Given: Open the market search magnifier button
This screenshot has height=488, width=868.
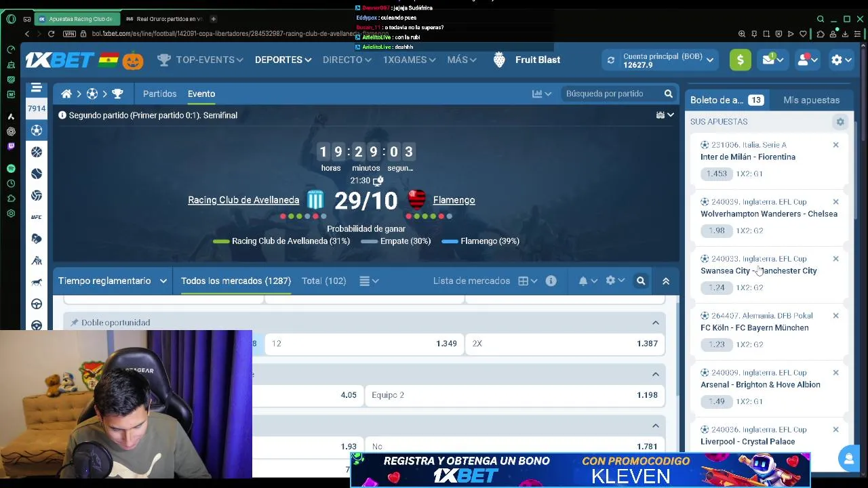Looking at the screenshot, I should click(641, 281).
